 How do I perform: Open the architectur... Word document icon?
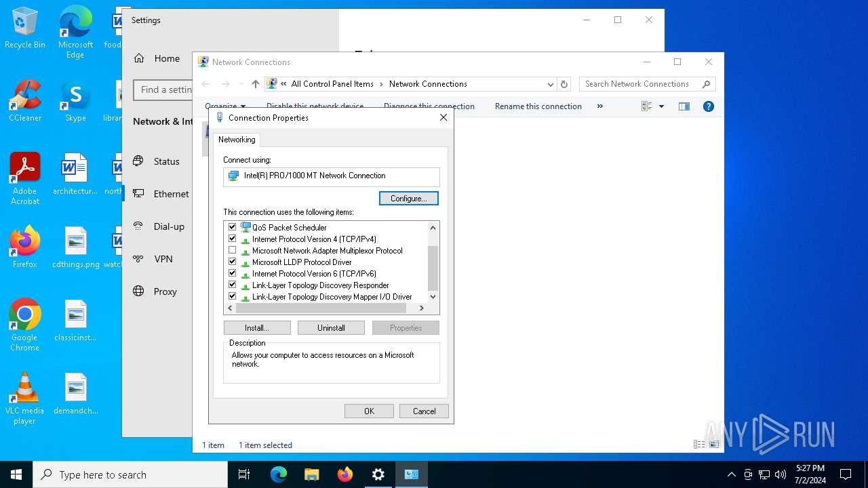click(x=75, y=174)
